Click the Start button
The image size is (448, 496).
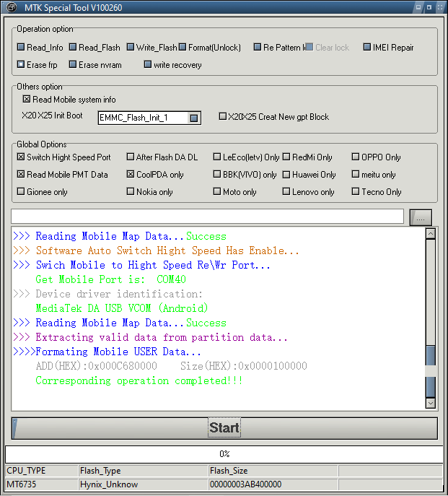[224, 428]
